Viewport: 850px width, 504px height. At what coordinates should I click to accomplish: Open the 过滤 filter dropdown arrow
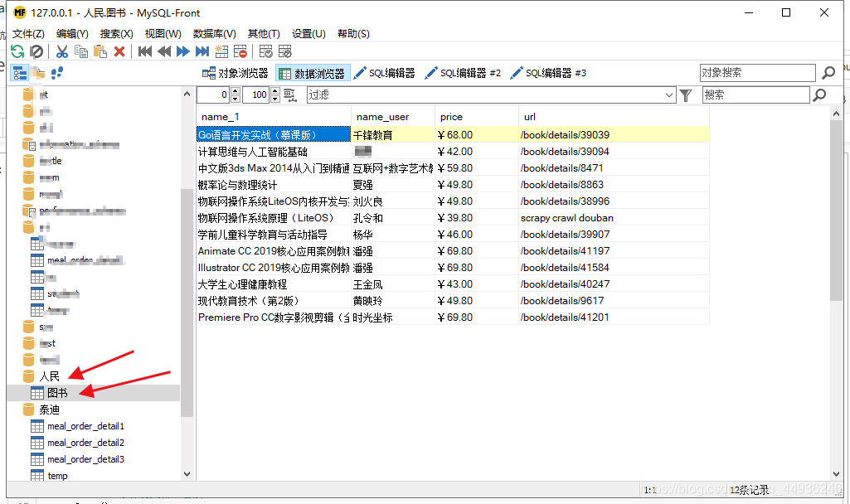point(669,95)
